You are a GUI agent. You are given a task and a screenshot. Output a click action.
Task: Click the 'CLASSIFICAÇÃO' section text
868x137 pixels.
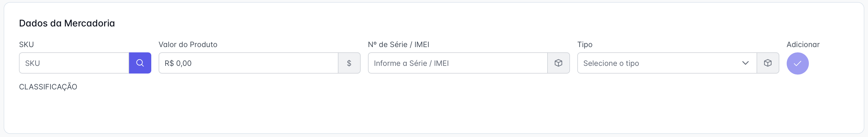pos(48,87)
